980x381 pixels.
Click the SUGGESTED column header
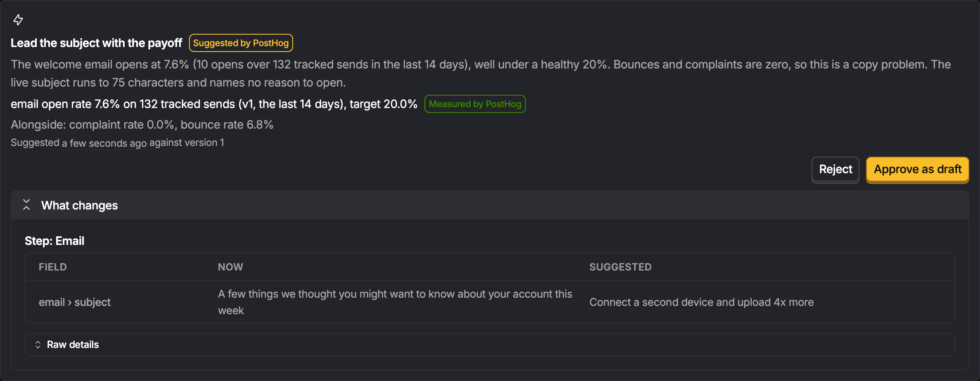click(x=620, y=267)
